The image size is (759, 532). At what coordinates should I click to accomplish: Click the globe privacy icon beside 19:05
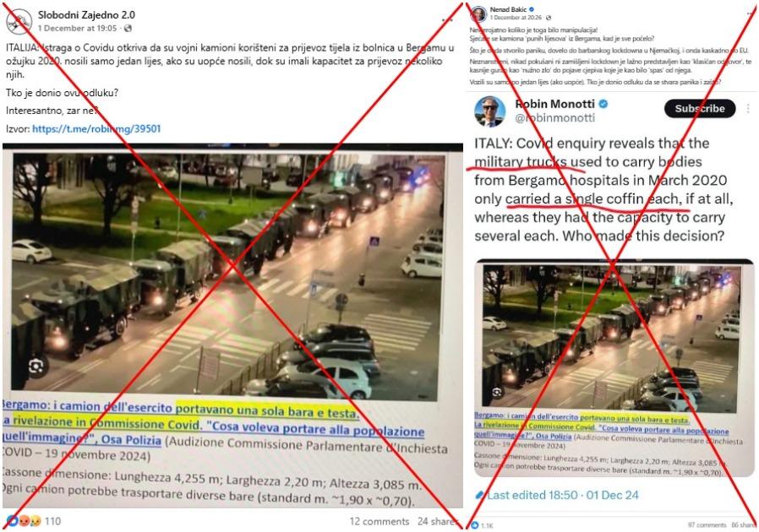[x=128, y=29]
